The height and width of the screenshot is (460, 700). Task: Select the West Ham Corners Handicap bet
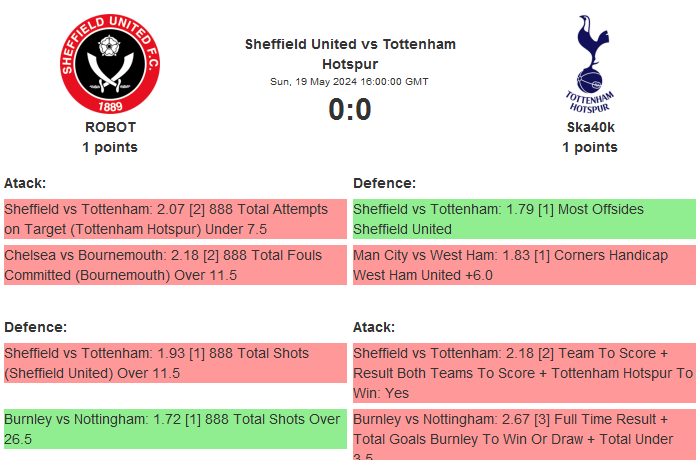click(x=524, y=265)
